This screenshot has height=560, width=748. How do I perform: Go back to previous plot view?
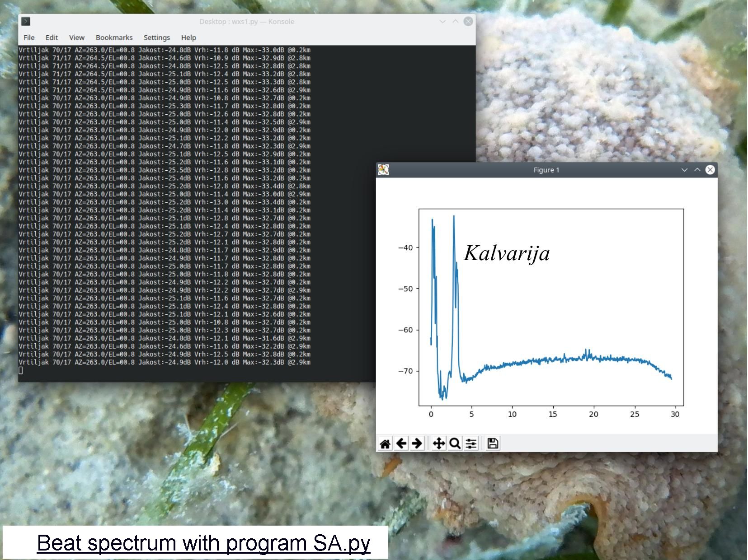pyautogui.click(x=401, y=443)
